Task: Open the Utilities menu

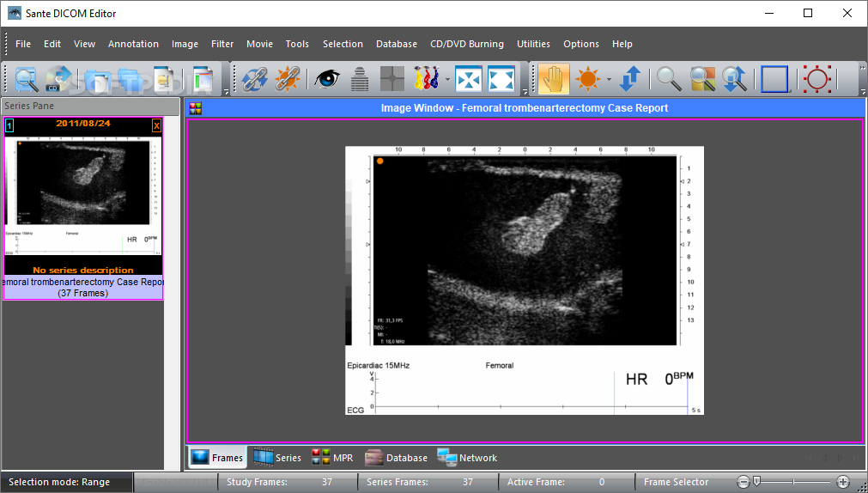Action: pyautogui.click(x=533, y=44)
